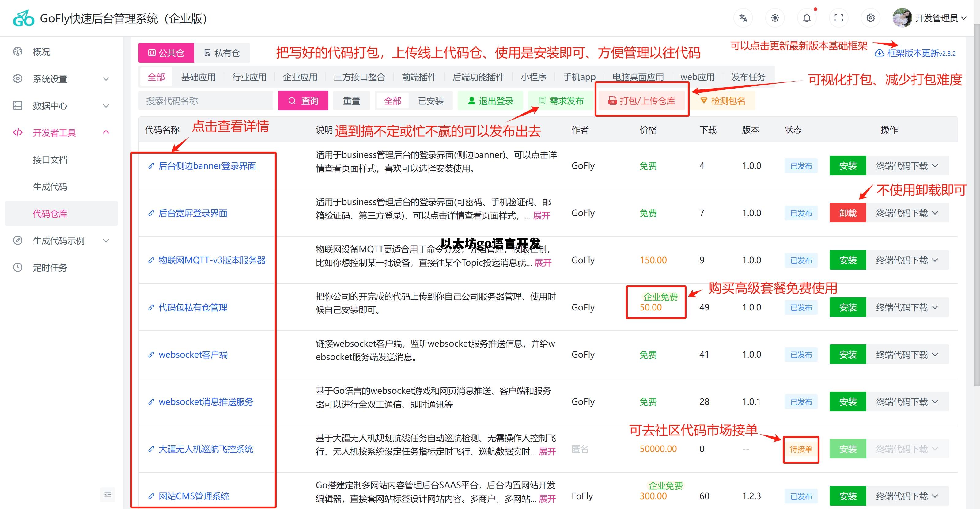This screenshot has width=980, height=509.
Task: Click the 待接单 status tag
Action: coord(801,449)
